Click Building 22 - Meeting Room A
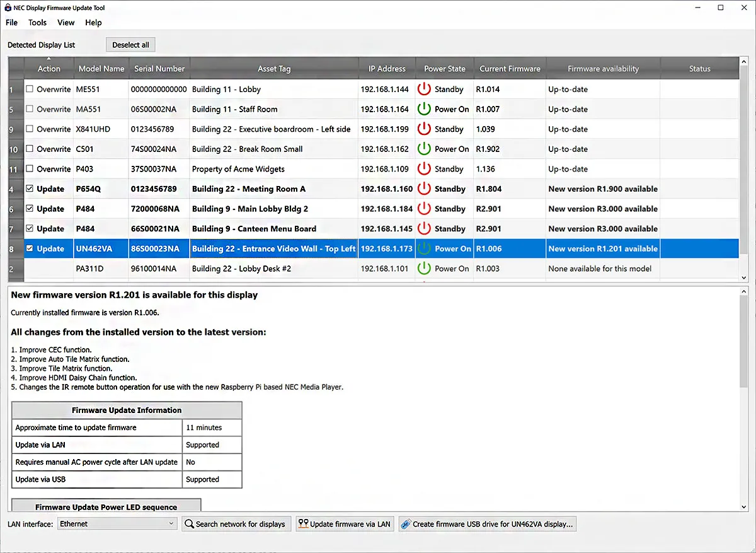Image resolution: width=756 pixels, height=553 pixels. point(248,189)
